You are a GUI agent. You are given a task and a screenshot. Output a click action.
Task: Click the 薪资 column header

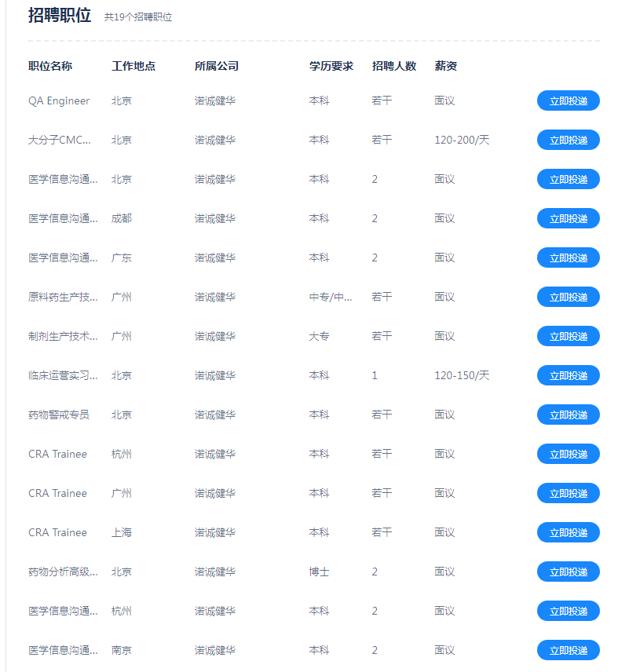pyautogui.click(x=446, y=66)
